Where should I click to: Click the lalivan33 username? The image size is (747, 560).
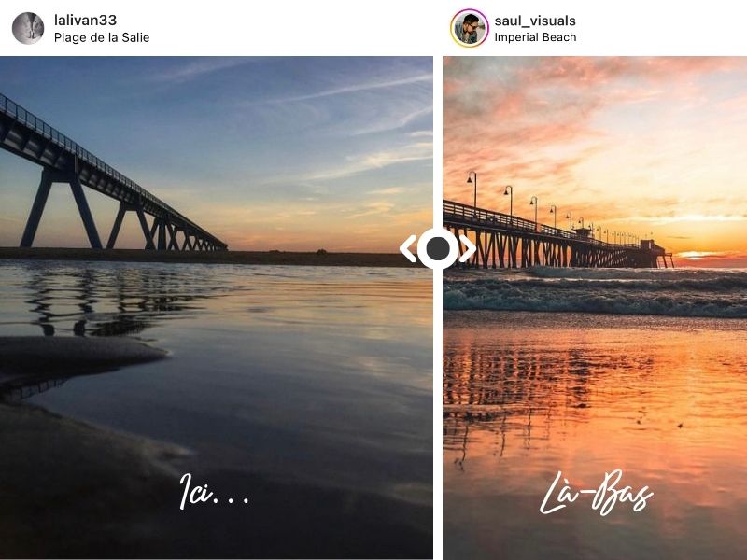pos(86,21)
